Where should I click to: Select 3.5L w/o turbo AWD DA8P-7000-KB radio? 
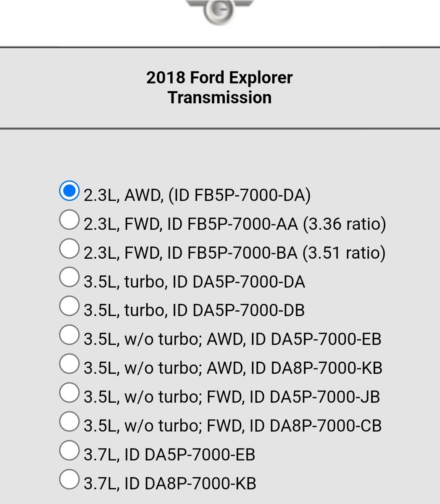tap(69, 363)
